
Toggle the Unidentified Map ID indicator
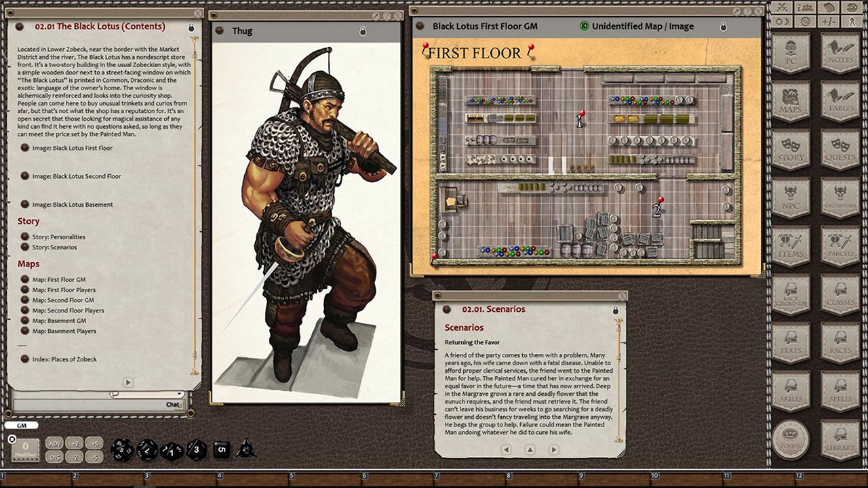coord(584,26)
